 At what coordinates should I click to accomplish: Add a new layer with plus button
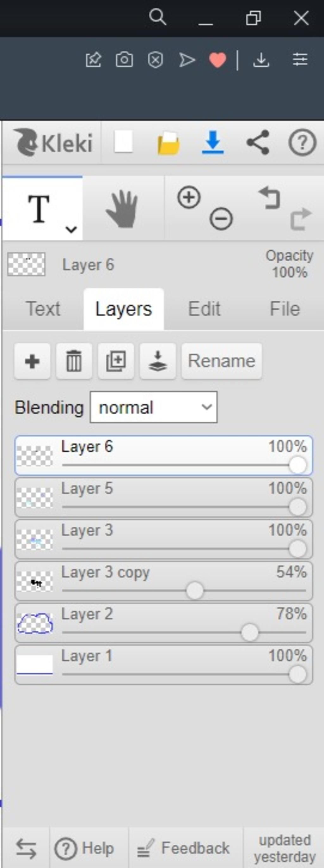[32, 361]
